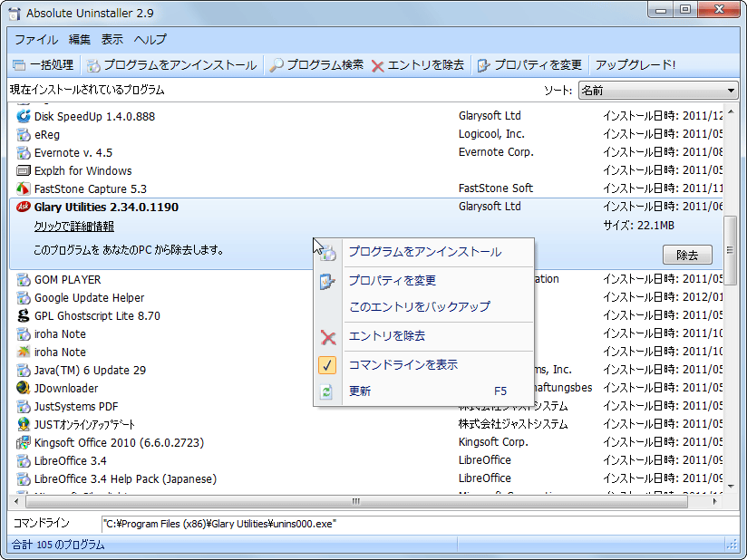
Task: Click the JustSystems PDF icon
Action: [23, 406]
